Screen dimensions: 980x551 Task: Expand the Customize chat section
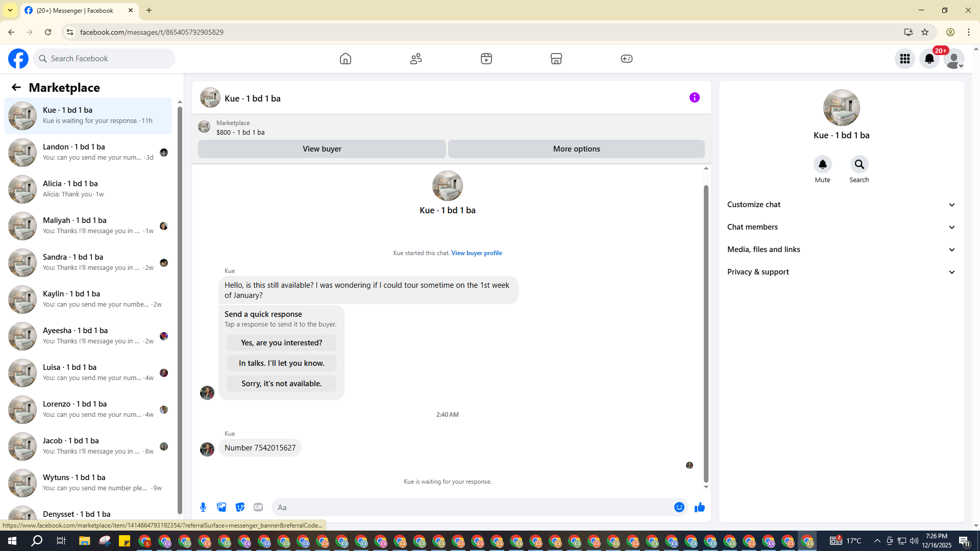842,205
